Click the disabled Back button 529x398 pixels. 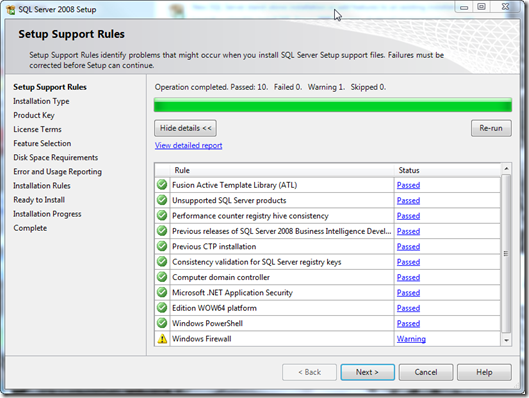309,372
